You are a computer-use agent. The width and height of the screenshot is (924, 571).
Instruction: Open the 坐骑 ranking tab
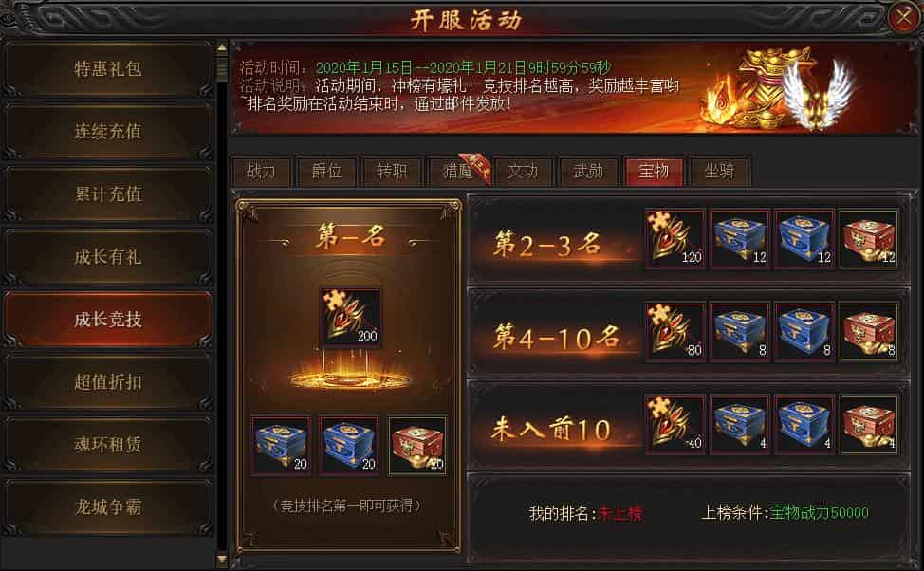(x=719, y=172)
